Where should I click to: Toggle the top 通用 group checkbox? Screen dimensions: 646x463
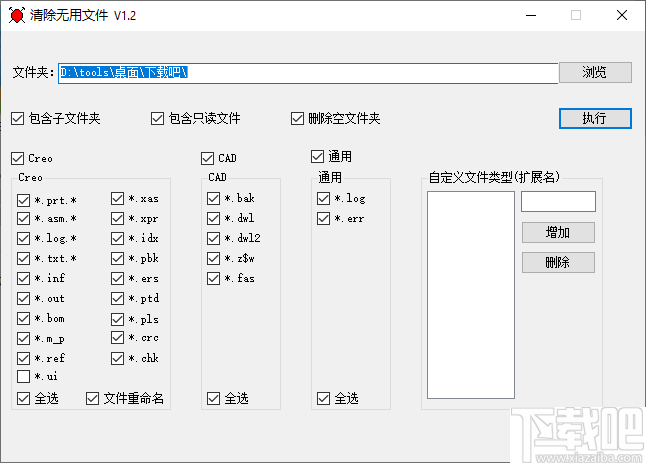[x=317, y=157]
